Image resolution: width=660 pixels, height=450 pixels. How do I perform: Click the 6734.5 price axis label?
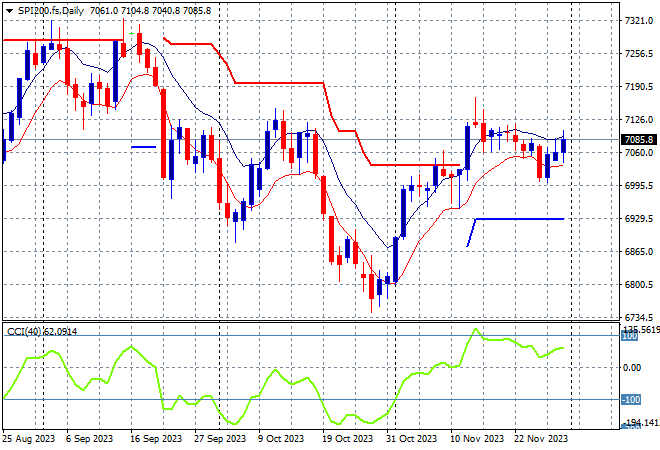[639, 317]
